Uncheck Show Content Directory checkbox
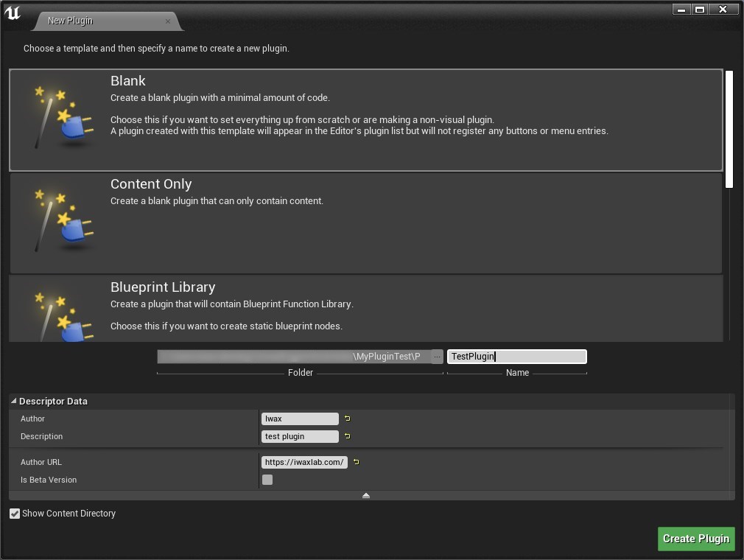 coord(15,514)
